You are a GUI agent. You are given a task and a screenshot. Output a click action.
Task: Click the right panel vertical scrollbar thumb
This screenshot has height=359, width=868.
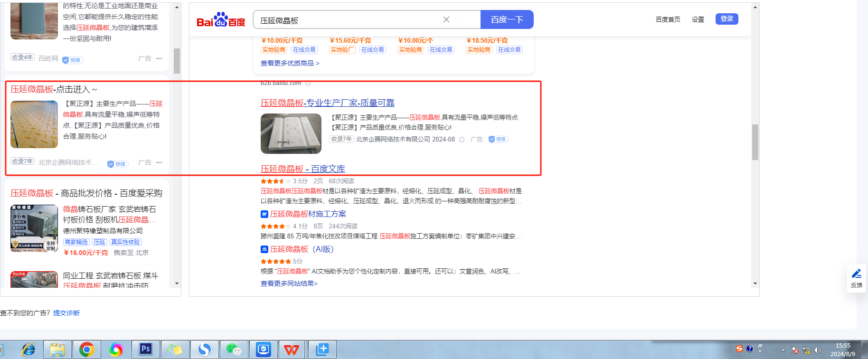(x=755, y=142)
